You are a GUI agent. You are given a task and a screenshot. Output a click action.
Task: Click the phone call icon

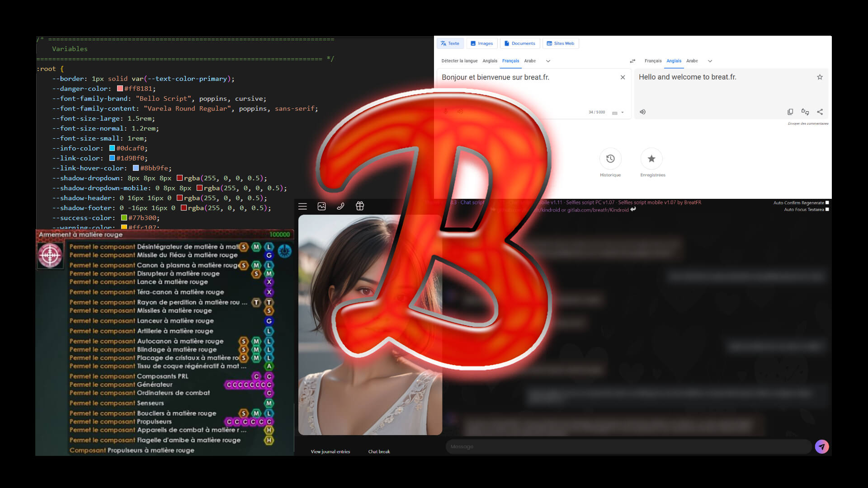click(340, 206)
